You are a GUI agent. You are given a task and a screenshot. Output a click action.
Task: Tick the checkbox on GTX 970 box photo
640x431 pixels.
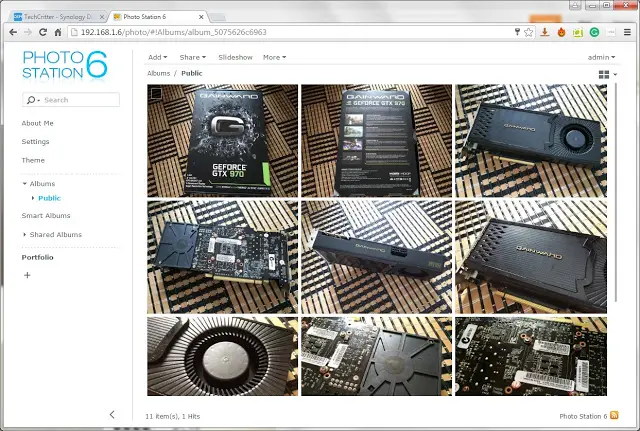[156, 93]
